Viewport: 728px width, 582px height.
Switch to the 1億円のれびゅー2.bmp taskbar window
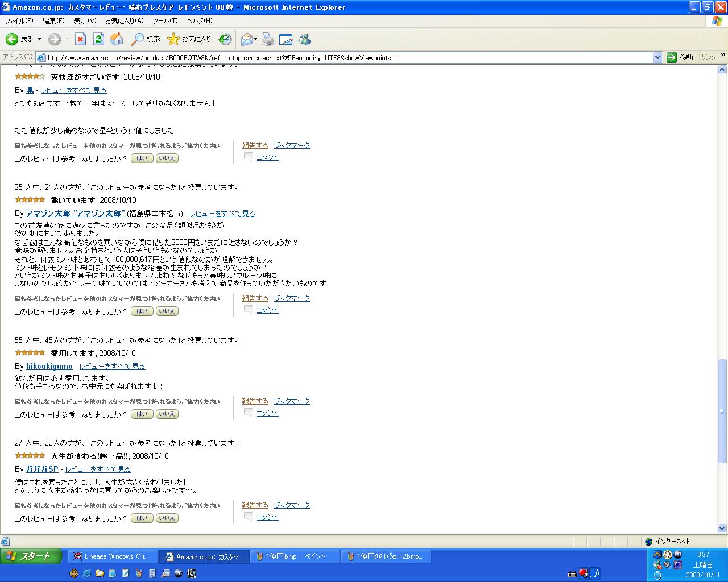click(x=386, y=556)
